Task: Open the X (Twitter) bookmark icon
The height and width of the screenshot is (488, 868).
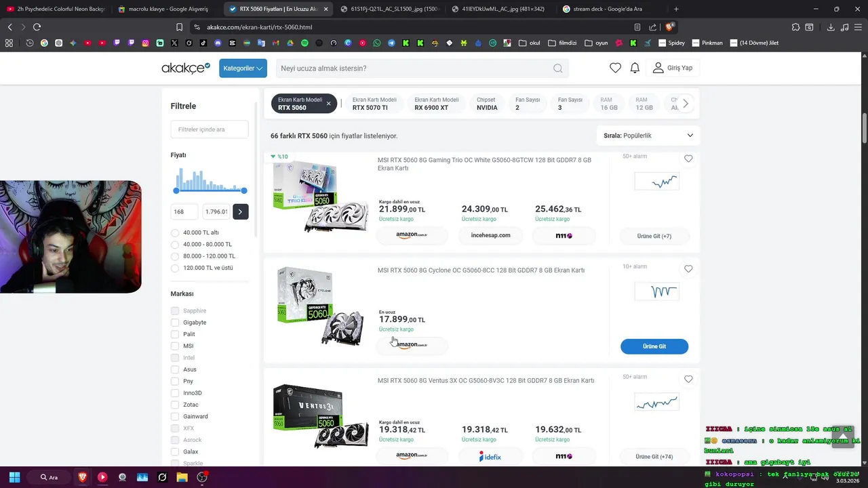Action: [174, 43]
